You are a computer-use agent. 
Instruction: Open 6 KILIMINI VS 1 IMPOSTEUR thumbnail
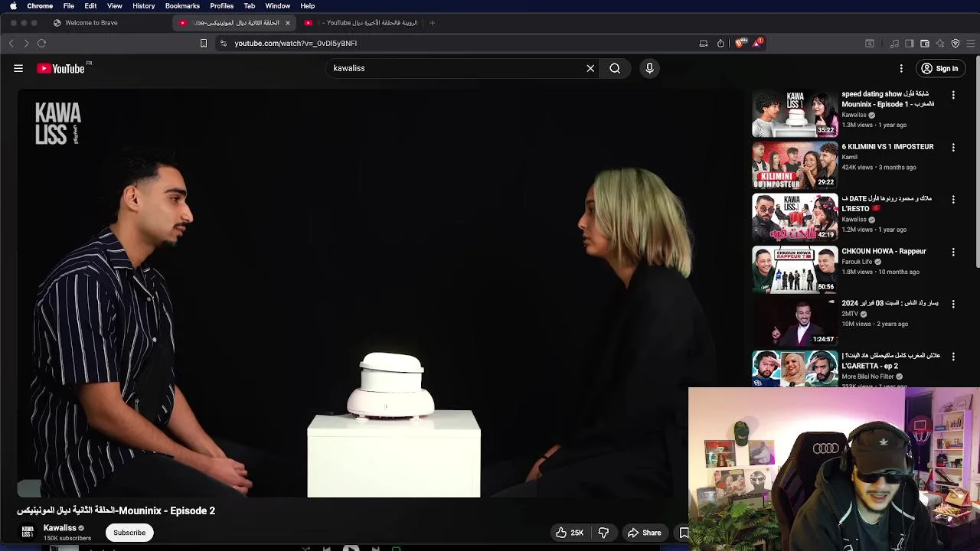pyautogui.click(x=795, y=165)
